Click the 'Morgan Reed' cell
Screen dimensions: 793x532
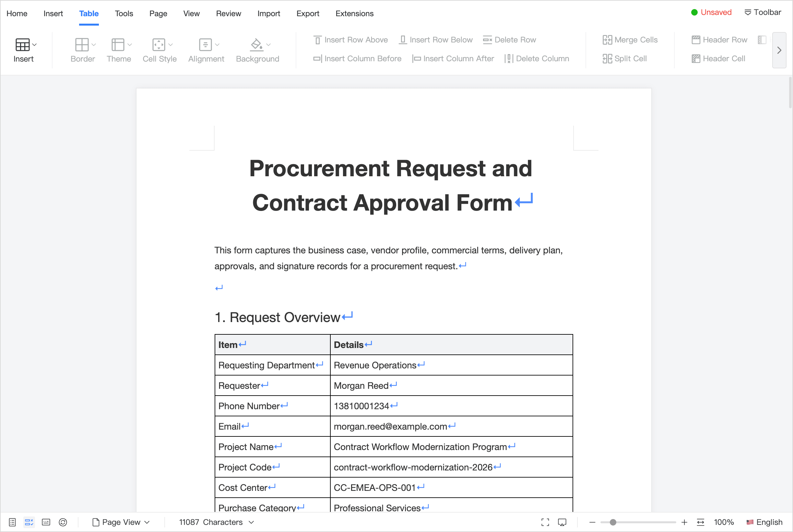point(451,386)
